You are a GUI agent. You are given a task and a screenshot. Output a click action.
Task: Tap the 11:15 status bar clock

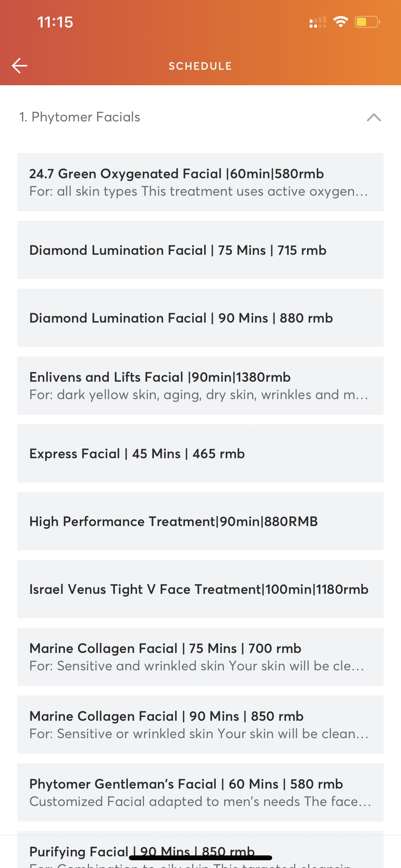[x=55, y=22]
